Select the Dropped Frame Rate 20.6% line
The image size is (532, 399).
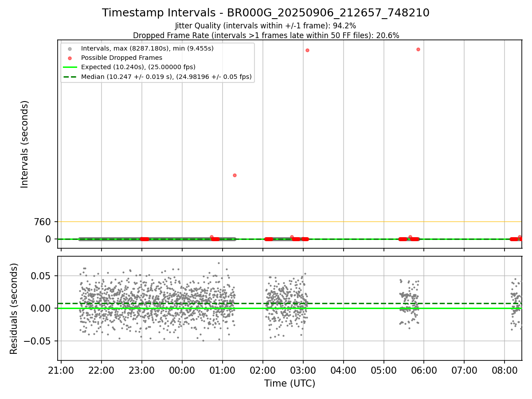click(266, 35)
